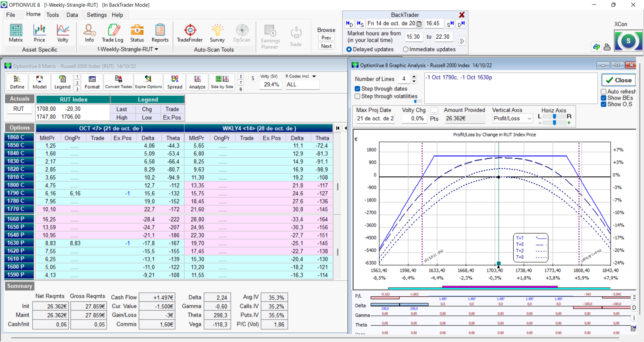This screenshot has height=342, width=644.
Task: Select the Home ribbon tab
Action: pyautogui.click(x=33, y=14)
